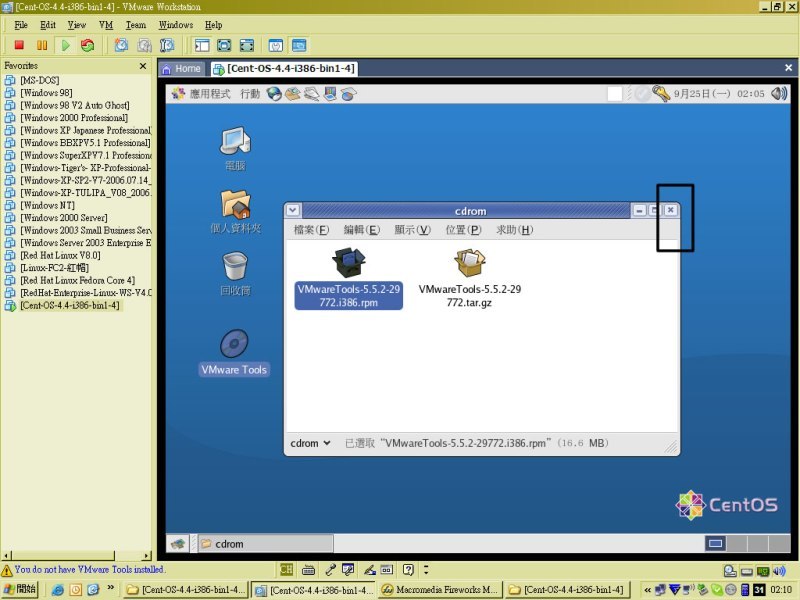Click the keys authentication icon in panel
The image size is (800, 600).
[661, 94]
